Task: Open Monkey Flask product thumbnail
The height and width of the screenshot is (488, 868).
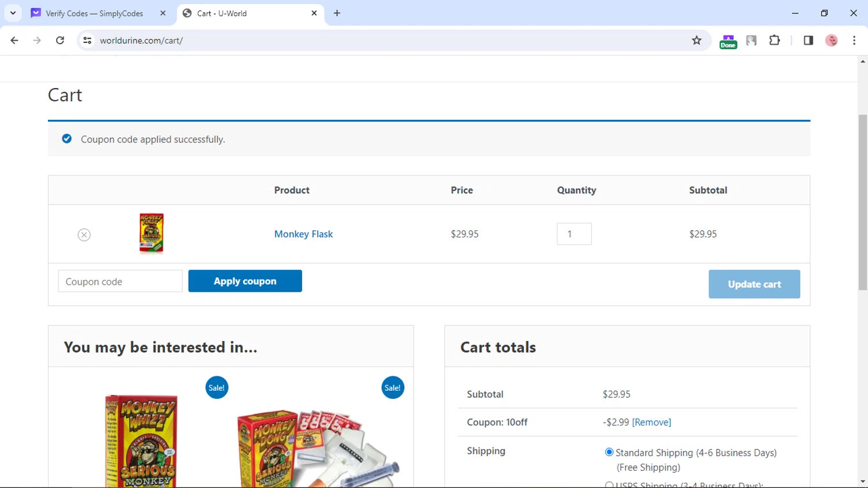Action: tap(152, 233)
